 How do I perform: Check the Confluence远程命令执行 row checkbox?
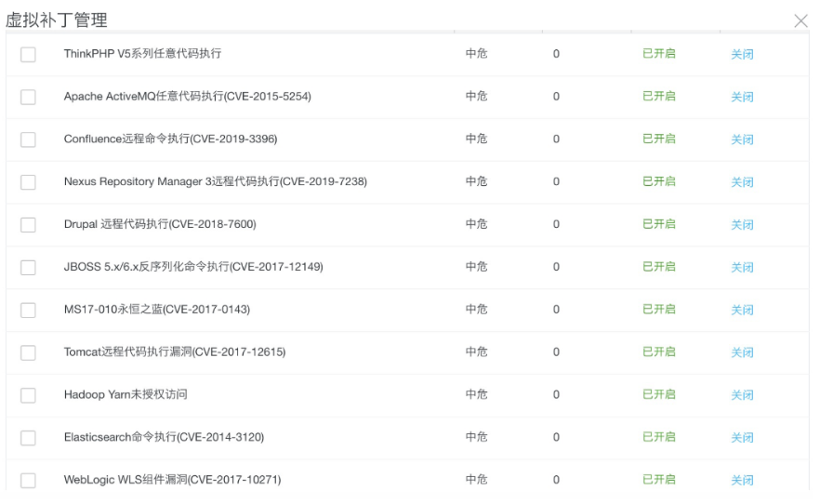point(28,139)
